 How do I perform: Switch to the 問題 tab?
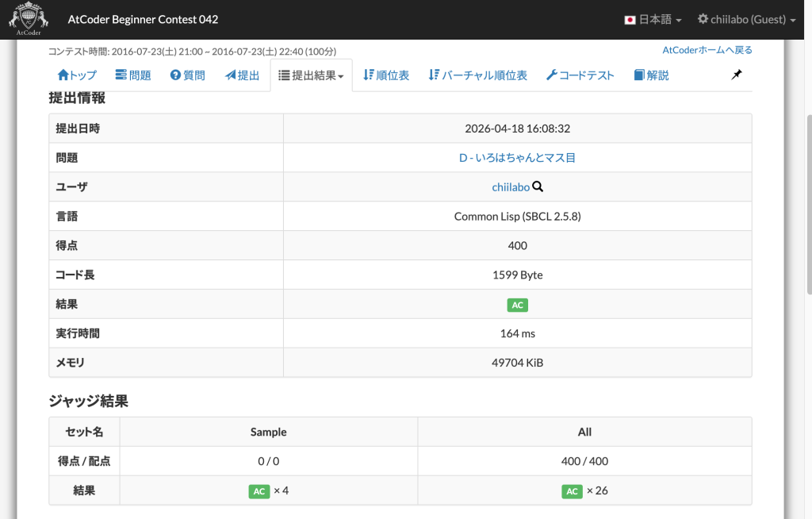click(133, 75)
